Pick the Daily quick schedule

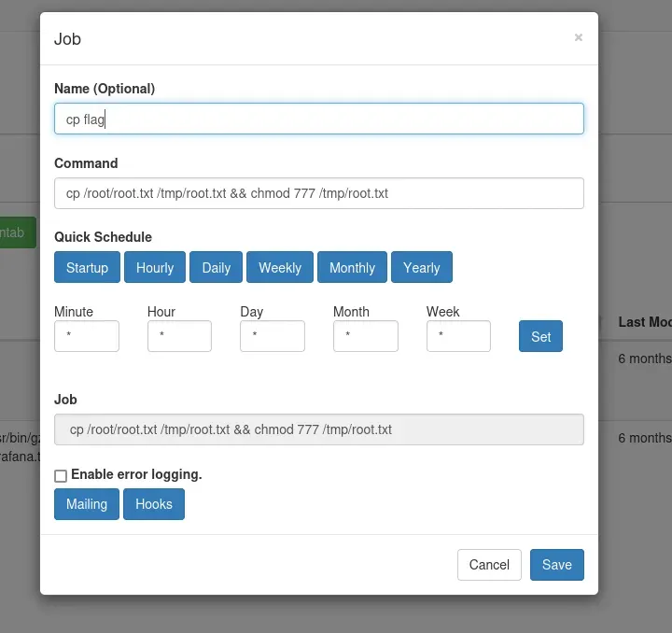[x=216, y=267]
